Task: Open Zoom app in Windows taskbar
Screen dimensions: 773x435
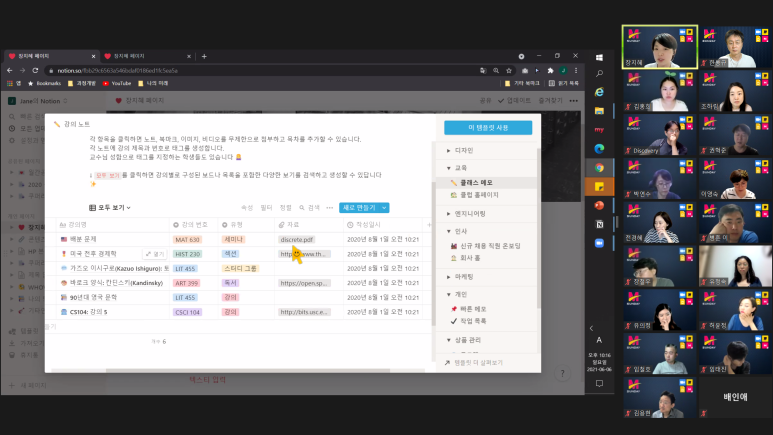Action: pos(599,243)
